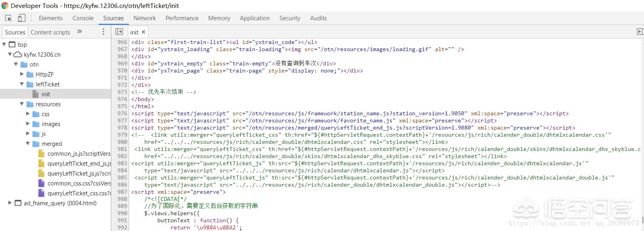Collapse the leftTicket folder

[22, 84]
